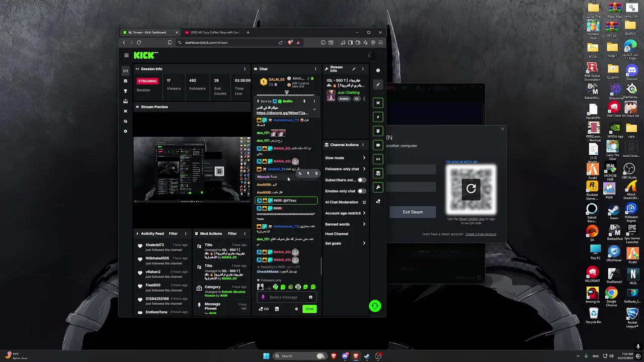Toggle Subscribers-only chat switch

point(362,180)
